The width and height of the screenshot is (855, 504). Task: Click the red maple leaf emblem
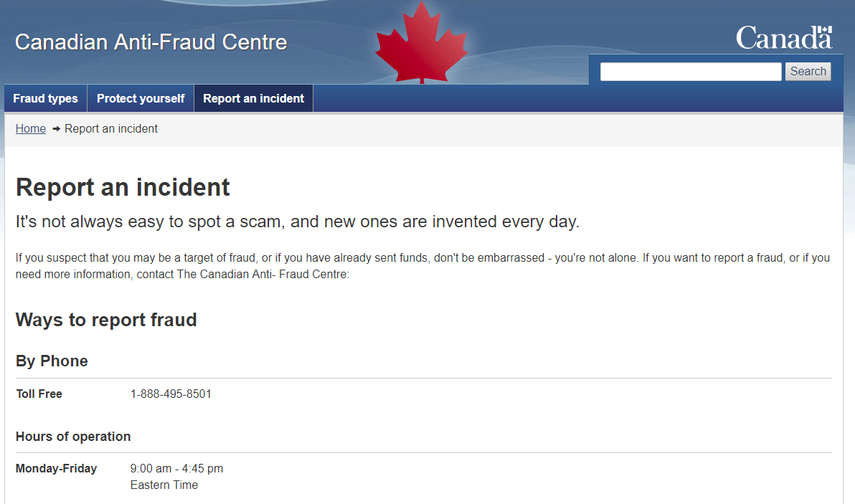421,44
